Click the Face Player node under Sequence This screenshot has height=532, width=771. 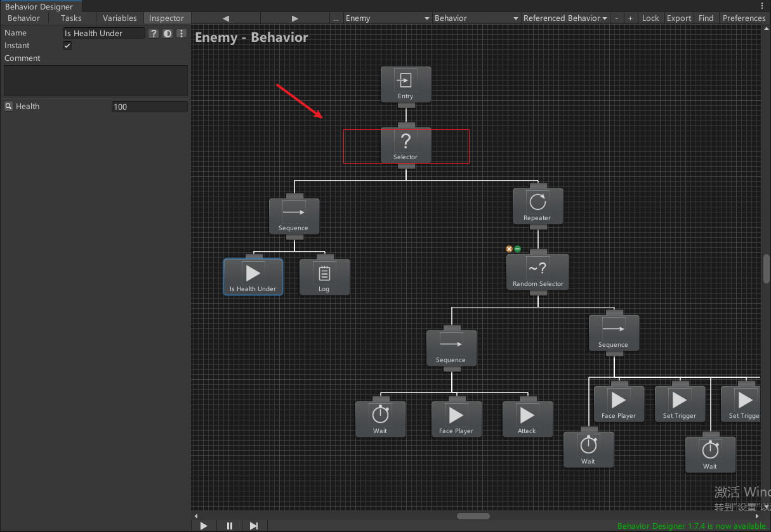(456, 417)
